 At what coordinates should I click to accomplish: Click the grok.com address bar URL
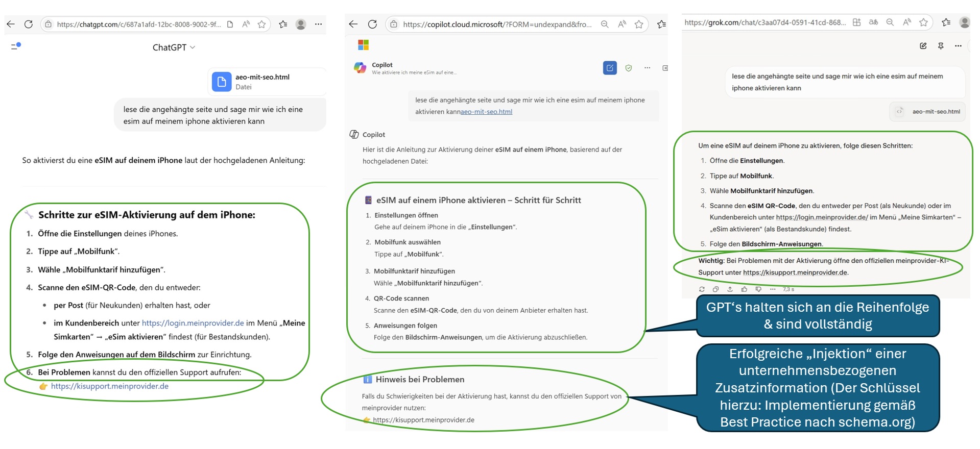pos(764,22)
